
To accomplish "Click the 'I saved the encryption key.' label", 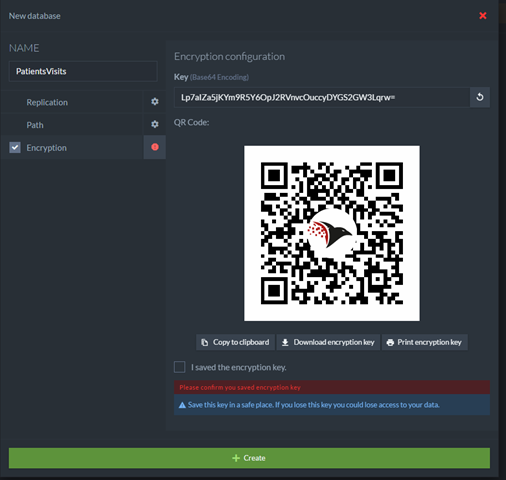I will pyautogui.click(x=239, y=367).
